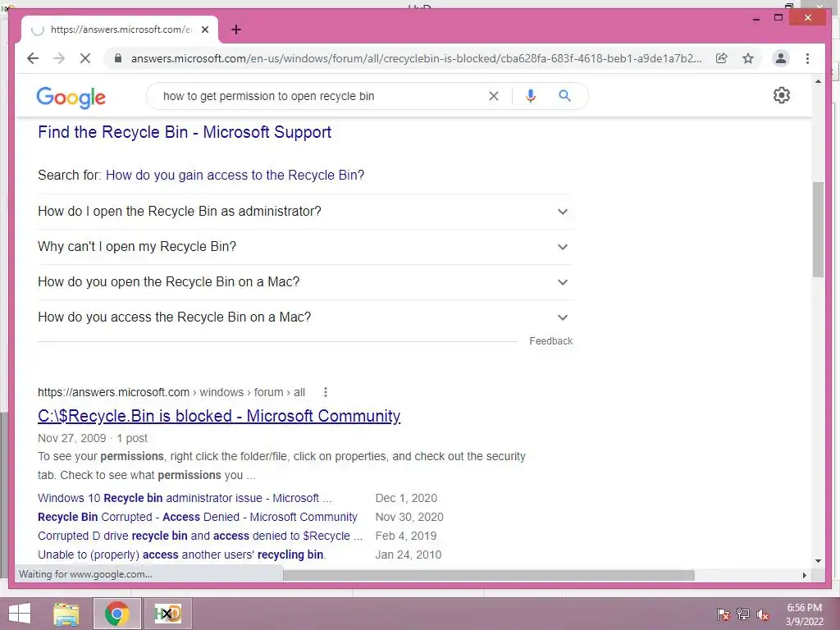Open the clock showing 6:56 PM
The image size is (840, 630).
(804, 614)
